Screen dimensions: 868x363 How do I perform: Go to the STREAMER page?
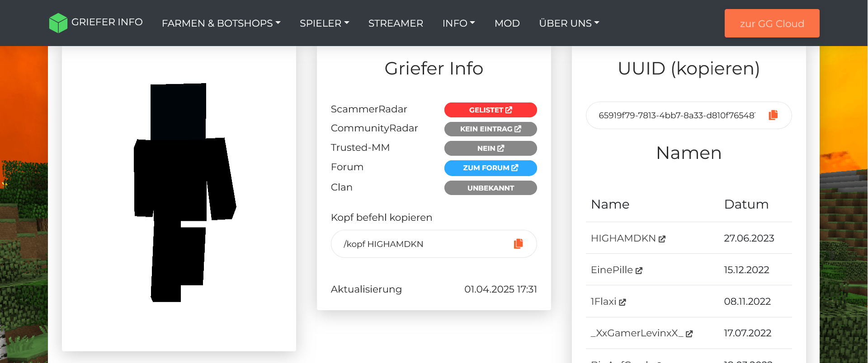pos(396,23)
